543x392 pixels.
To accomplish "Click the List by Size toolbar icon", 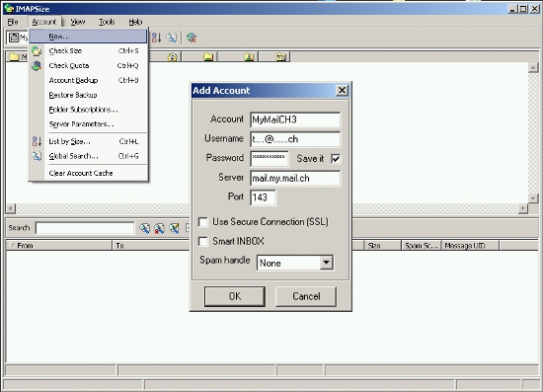I will click(157, 38).
